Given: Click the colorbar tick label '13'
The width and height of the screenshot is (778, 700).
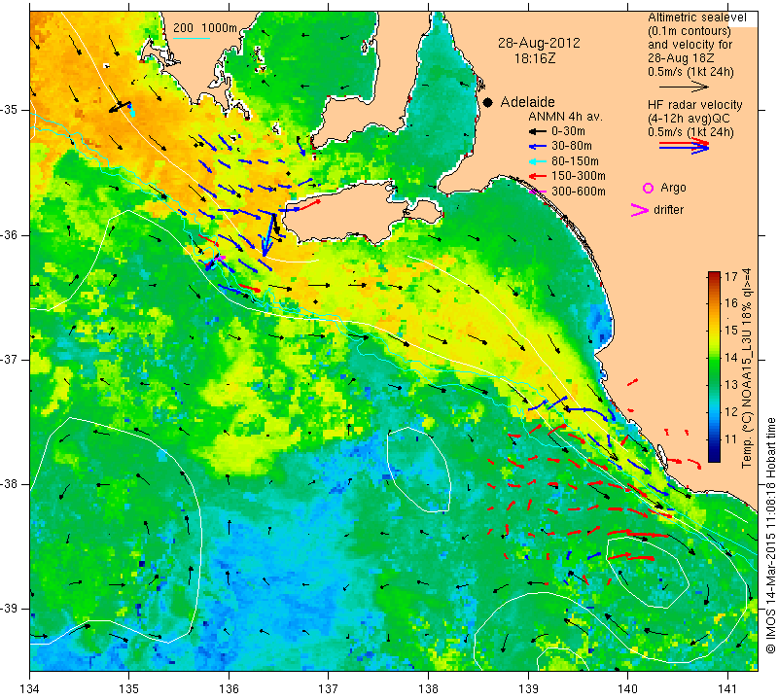Looking at the screenshot, I should (x=731, y=384).
